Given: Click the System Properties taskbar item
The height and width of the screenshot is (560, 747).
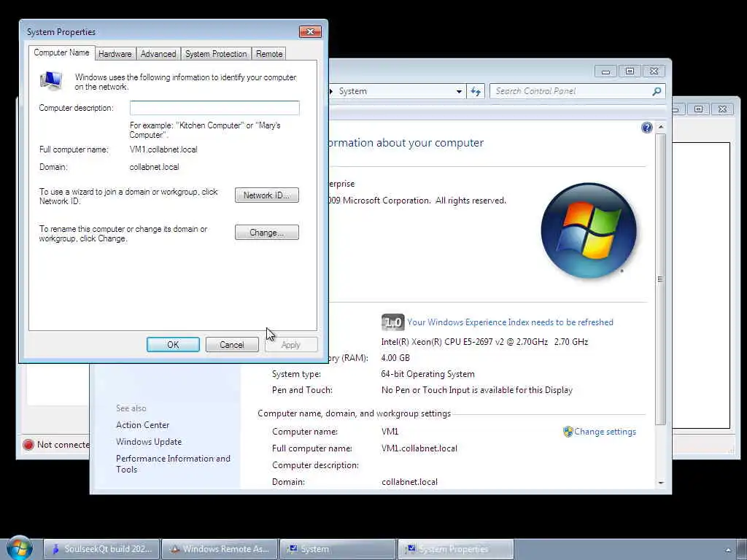Looking at the screenshot, I should pyautogui.click(x=456, y=549).
